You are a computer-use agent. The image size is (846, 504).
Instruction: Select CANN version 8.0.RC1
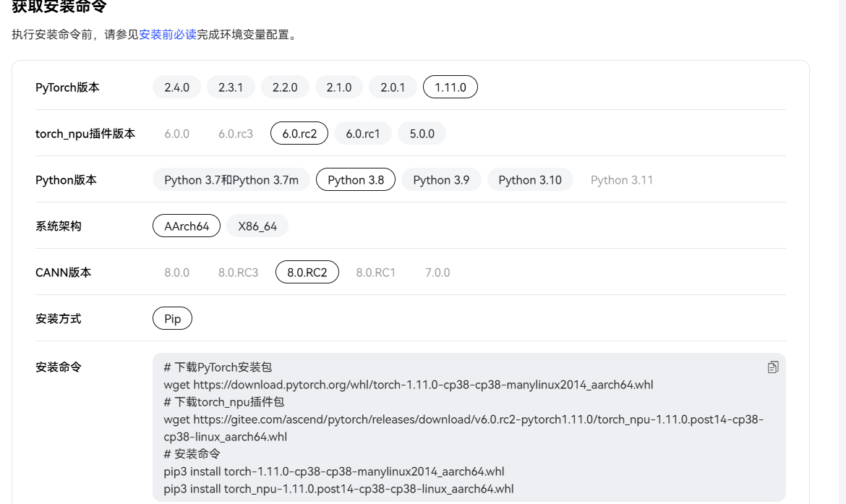[375, 272]
